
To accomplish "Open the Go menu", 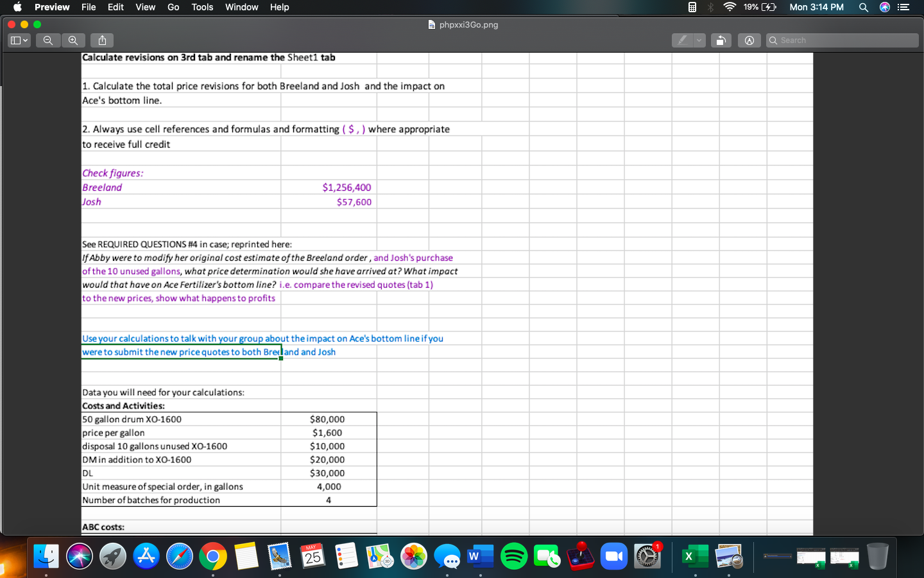I will 173,7.
